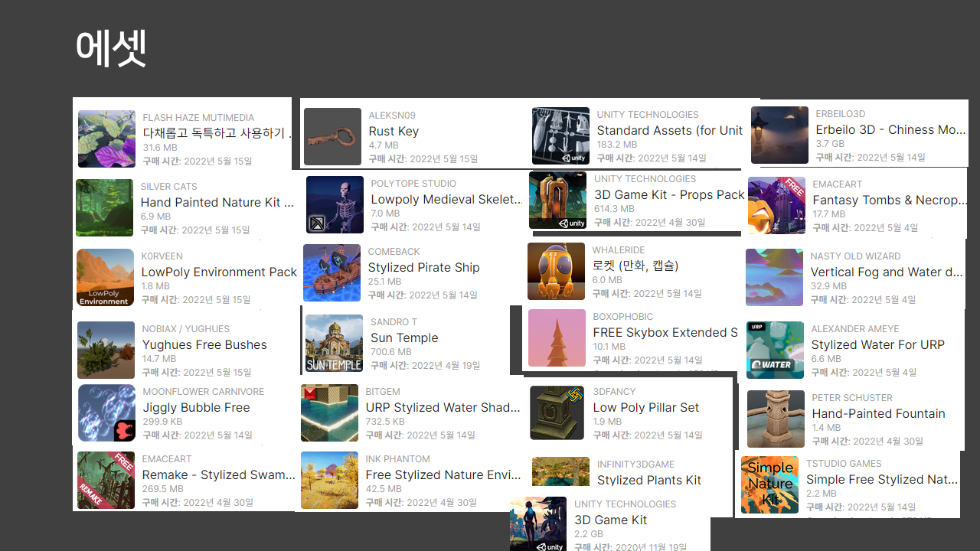Click the ALEKSN09 publisher name
The width and height of the screenshot is (980, 551).
point(392,116)
